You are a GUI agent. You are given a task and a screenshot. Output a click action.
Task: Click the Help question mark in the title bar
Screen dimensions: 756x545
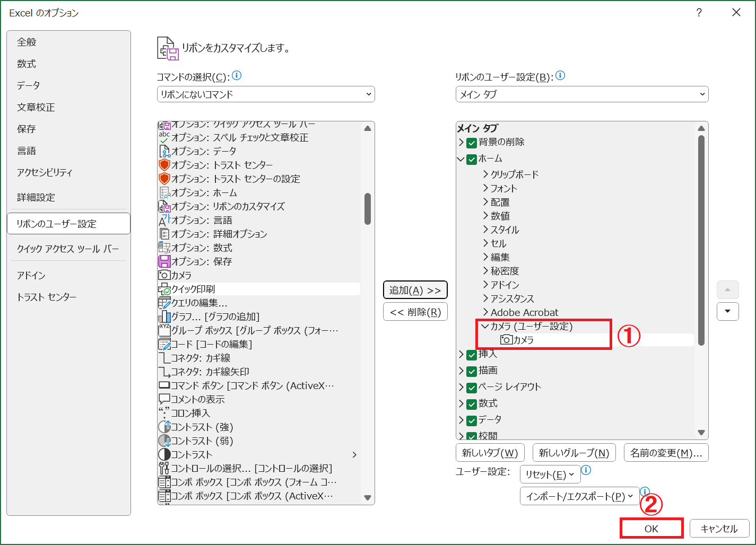[x=699, y=13]
